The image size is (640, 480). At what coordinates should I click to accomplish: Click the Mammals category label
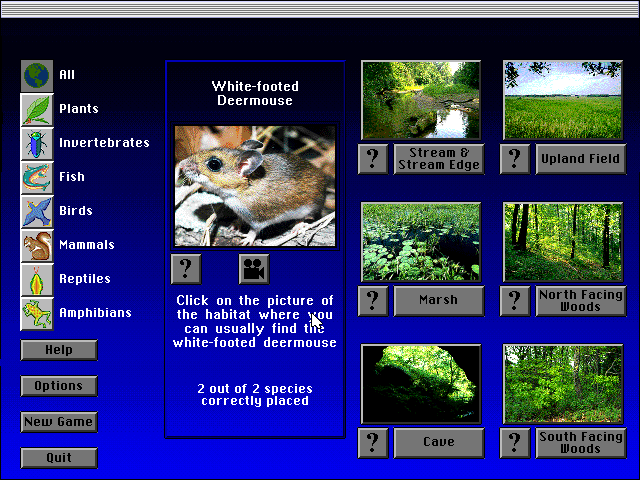point(87,245)
